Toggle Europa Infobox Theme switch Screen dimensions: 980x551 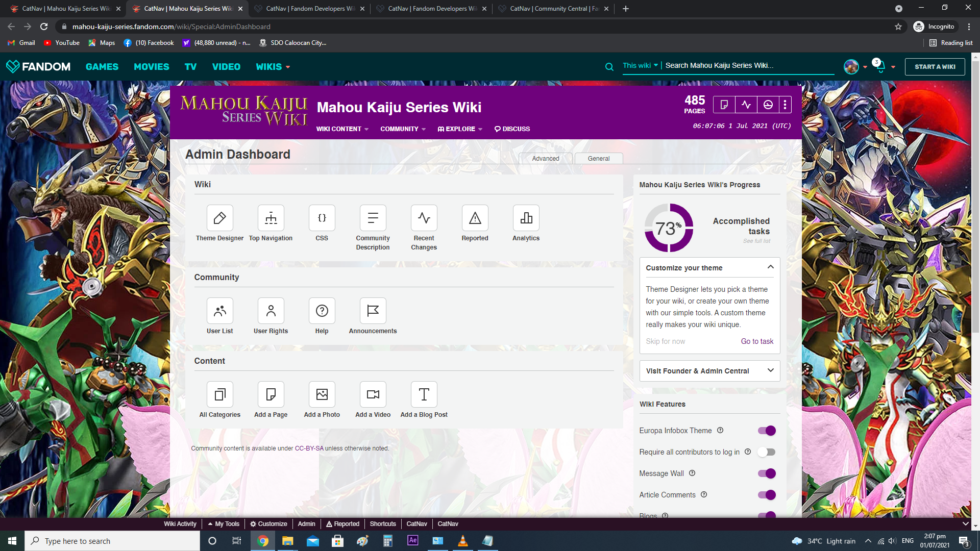click(767, 431)
